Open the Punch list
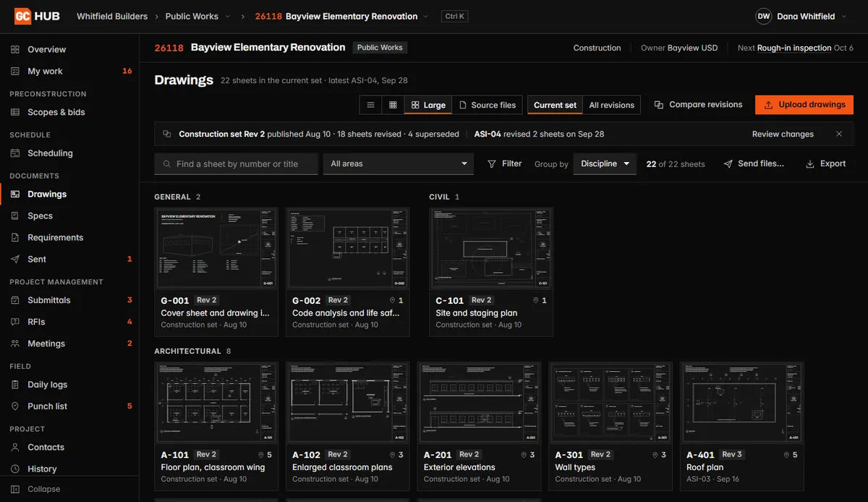 coord(69,407)
